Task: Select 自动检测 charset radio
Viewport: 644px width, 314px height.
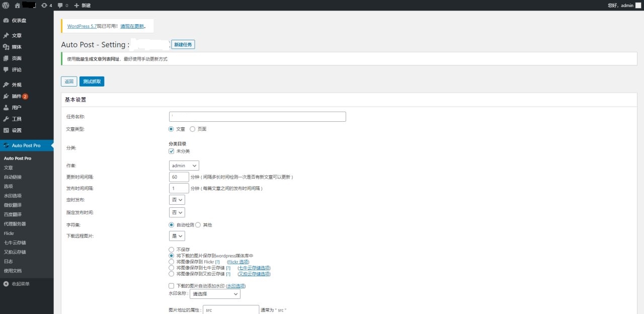Action: click(x=171, y=225)
